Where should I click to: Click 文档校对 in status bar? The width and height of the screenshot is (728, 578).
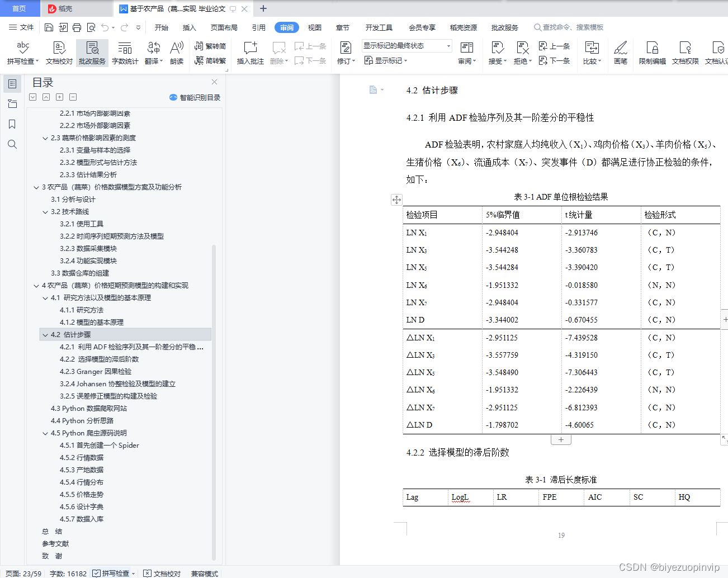pyautogui.click(x=162, y=573)
